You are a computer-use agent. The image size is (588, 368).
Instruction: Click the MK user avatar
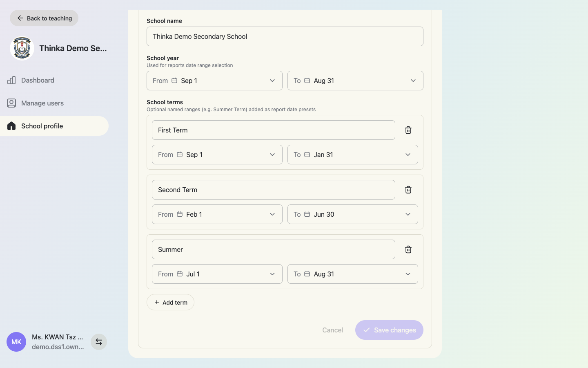[x=16, y=342]
